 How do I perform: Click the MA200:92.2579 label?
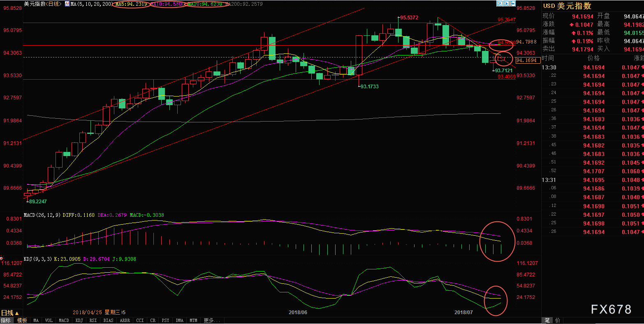coord(244,4)
